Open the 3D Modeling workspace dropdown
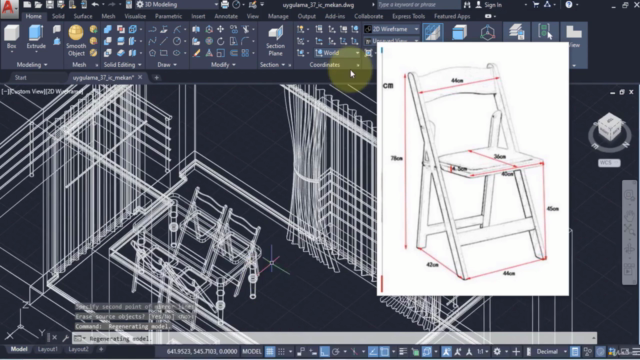This screenshot has height=360, width=640. pos(177,4)
